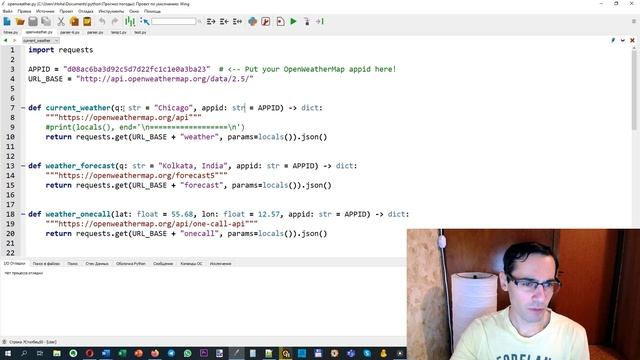Click in the toolbar search input field
Screen dimensions: 640x360
[173, 21]
